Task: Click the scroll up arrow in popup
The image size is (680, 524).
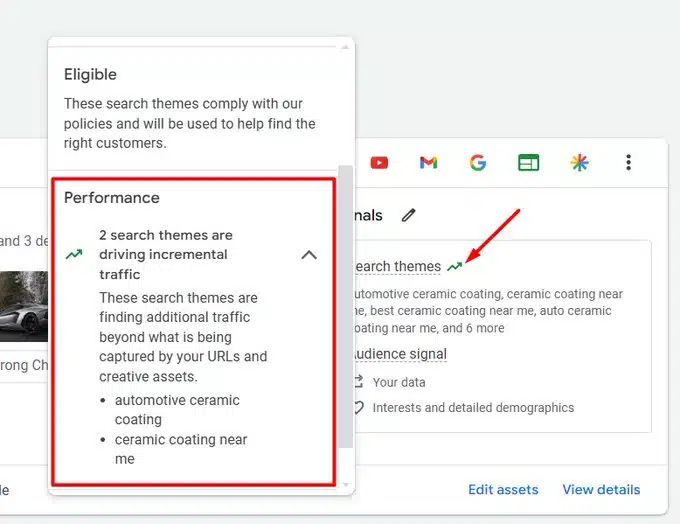Action: coord(345,46)
